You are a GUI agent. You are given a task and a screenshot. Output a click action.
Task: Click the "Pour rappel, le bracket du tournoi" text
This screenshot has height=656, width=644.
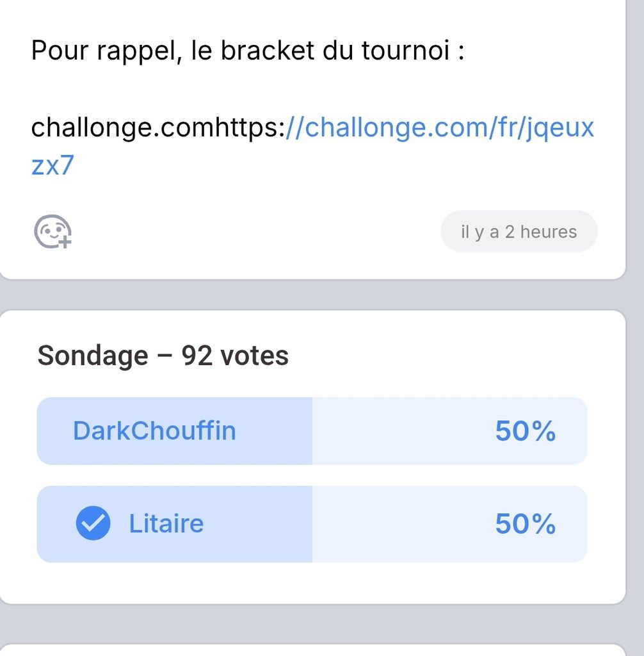(247, 51)
